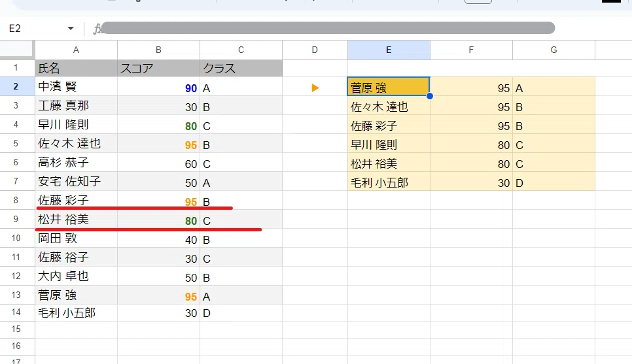Click the クラス header cell

pos(241,68)
